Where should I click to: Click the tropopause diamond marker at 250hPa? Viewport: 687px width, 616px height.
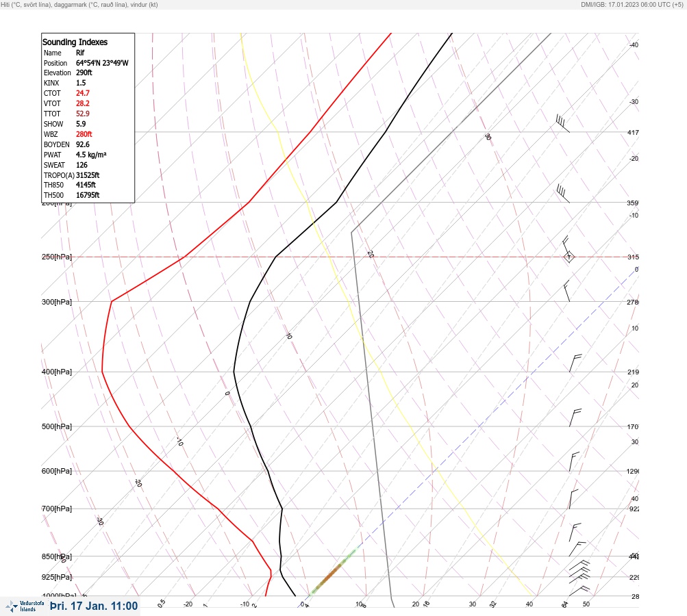(569, 257)
